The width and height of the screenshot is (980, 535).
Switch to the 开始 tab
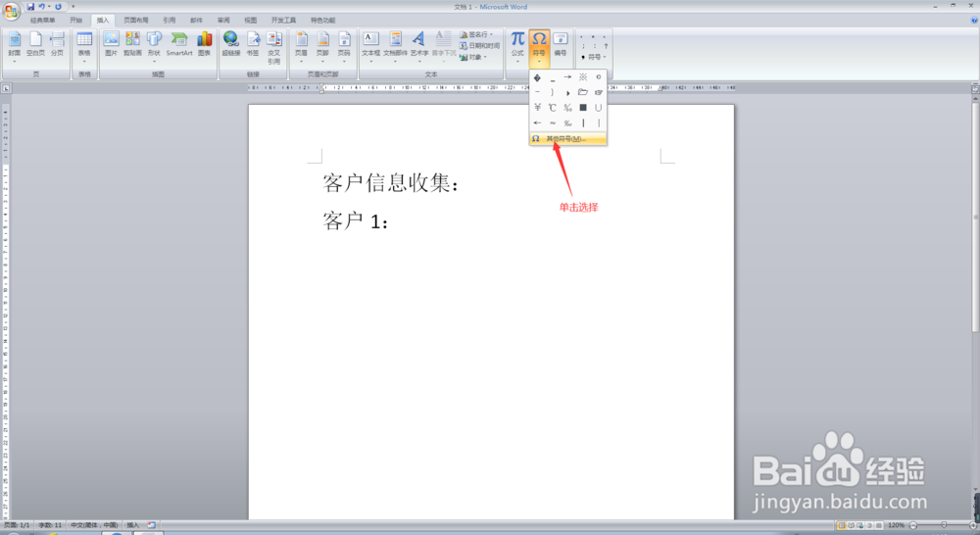[75, 20]
